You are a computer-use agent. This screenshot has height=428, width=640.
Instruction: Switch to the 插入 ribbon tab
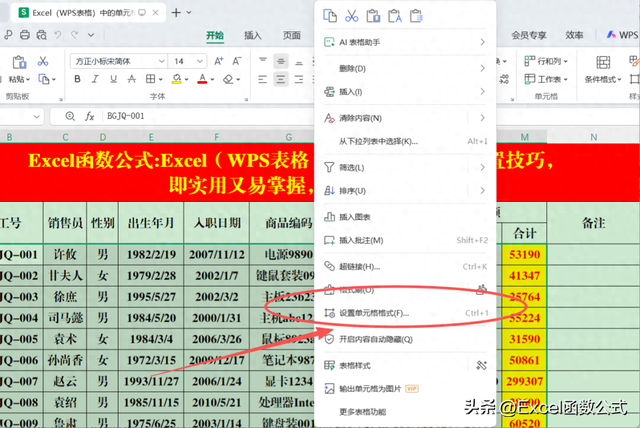click(253, 35)
